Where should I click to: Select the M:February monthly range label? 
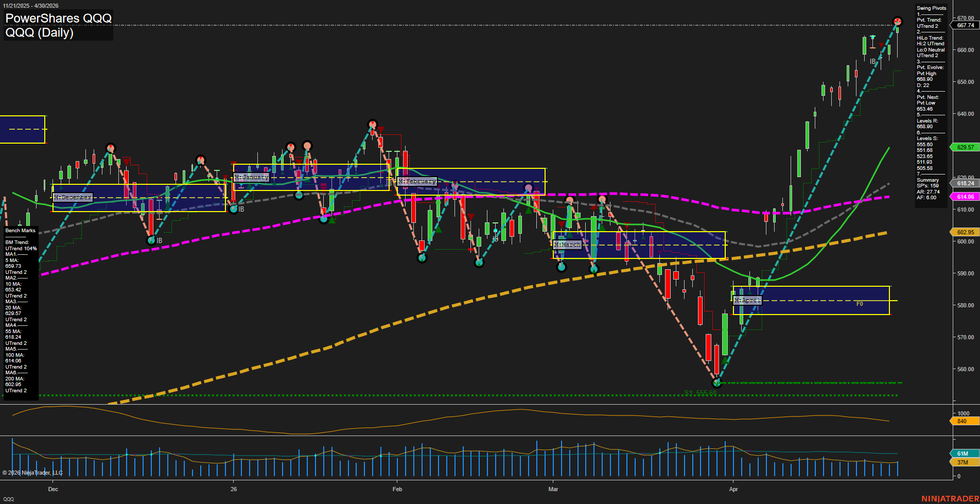click(417, 181)
